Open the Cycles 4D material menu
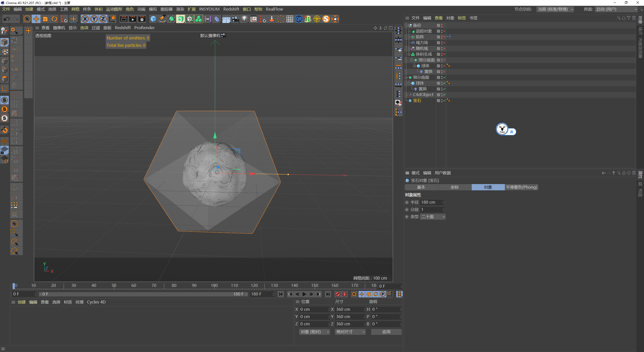The height and width of the screenshot is (352, 644). (x=96, y=302)
